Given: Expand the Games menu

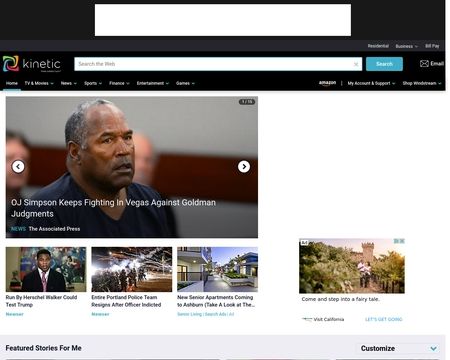Looking at the screenshot, I should tap(185, 83).
